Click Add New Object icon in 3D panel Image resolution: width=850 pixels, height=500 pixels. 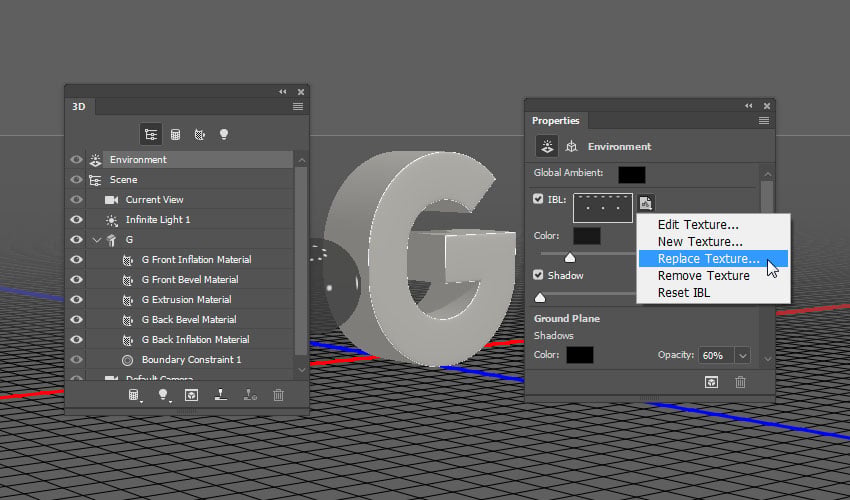[134, 395]
